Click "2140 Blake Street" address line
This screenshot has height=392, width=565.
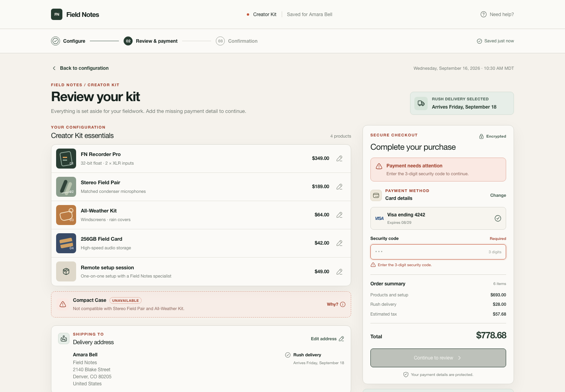click(91, 370)
